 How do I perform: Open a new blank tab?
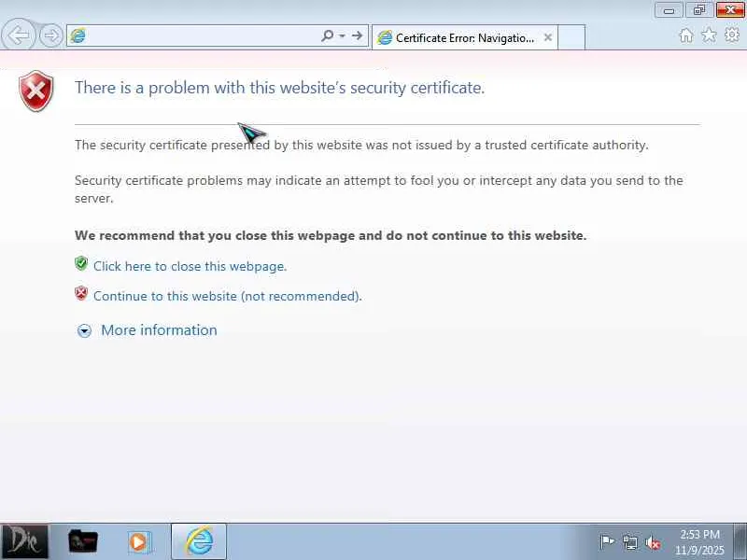pos(571,37)
